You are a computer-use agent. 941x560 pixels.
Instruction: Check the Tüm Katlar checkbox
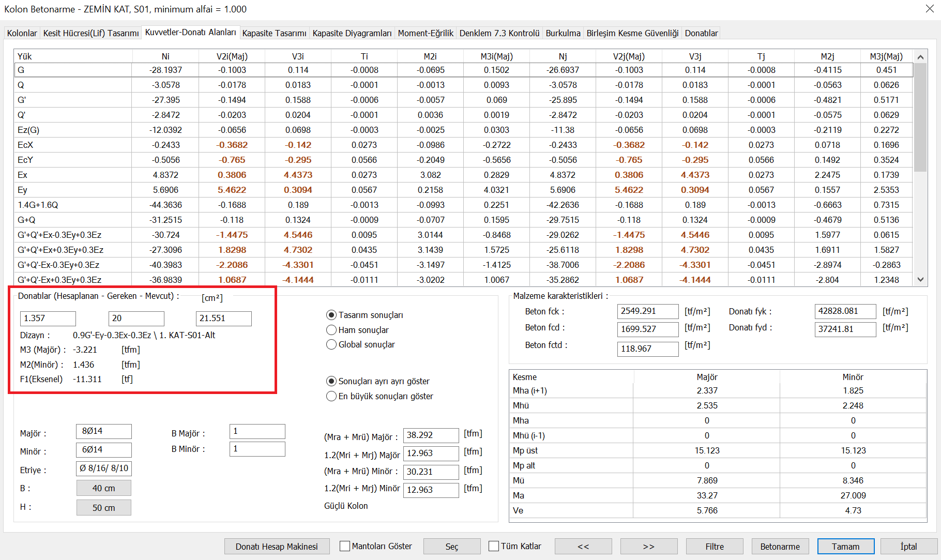coord(494,546)
